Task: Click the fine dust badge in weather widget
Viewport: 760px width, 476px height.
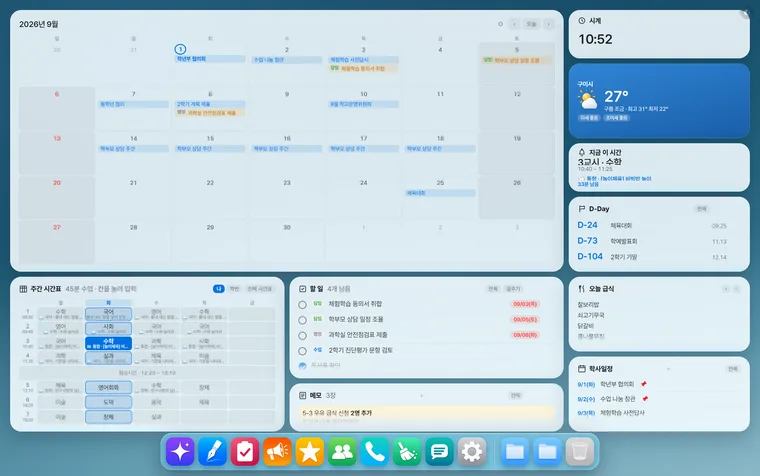Action: point(589,118)
